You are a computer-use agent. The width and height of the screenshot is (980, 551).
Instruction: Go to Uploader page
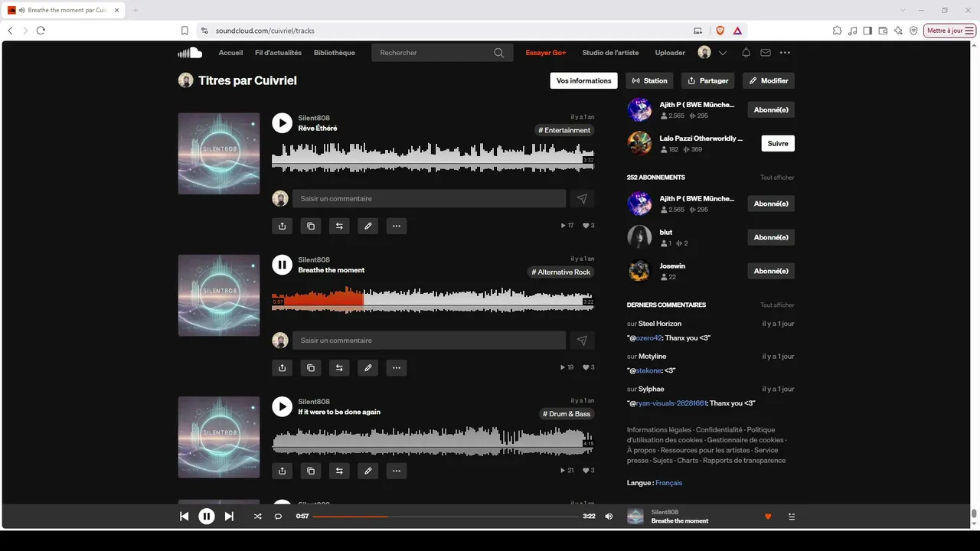tap(670, 53)
